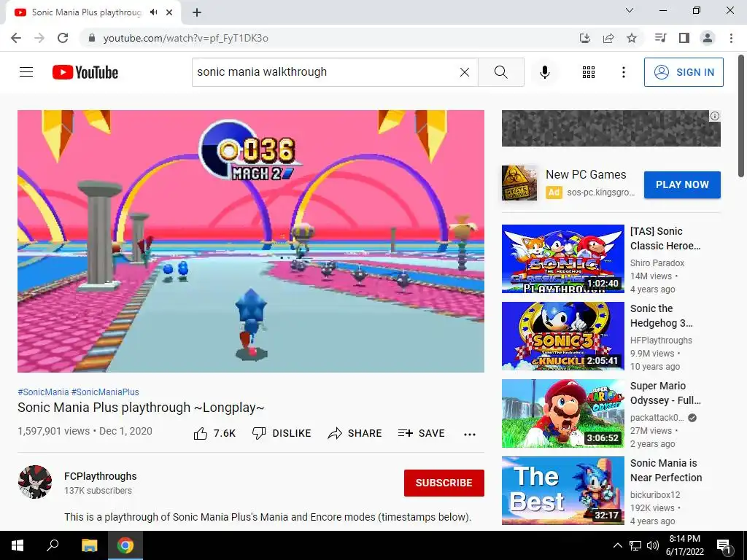Mute the tab via the speaker icon
Viewport: 747px width, 560px height.
(x=153, y=12)
